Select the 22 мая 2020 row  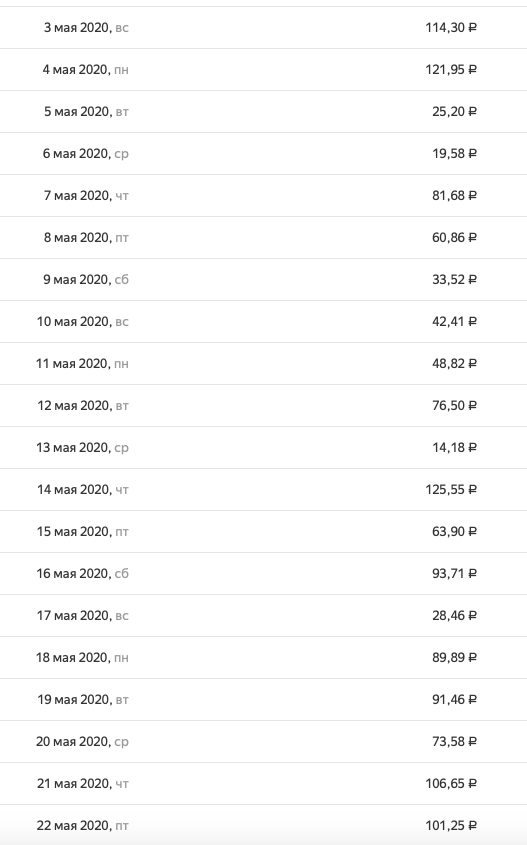[264, 825]
